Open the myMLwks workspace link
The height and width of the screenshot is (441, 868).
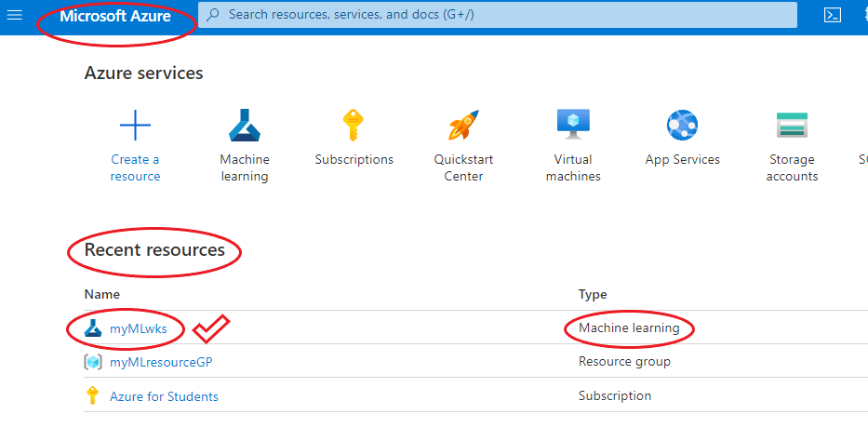pyautogui.click(x=139, y=328)
